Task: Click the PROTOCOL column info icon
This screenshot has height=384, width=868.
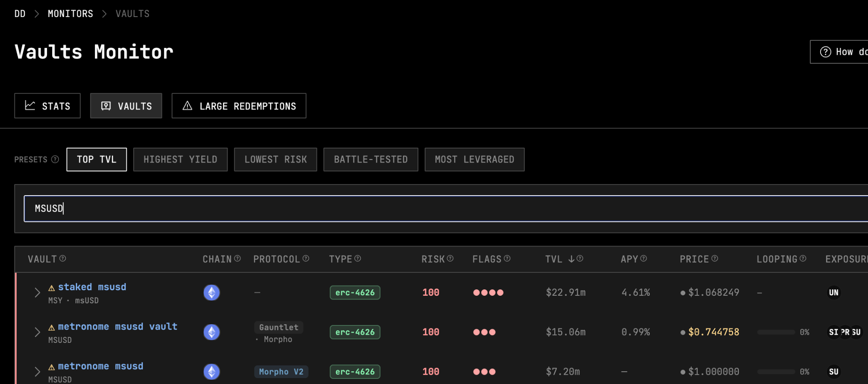Action: 306,258
